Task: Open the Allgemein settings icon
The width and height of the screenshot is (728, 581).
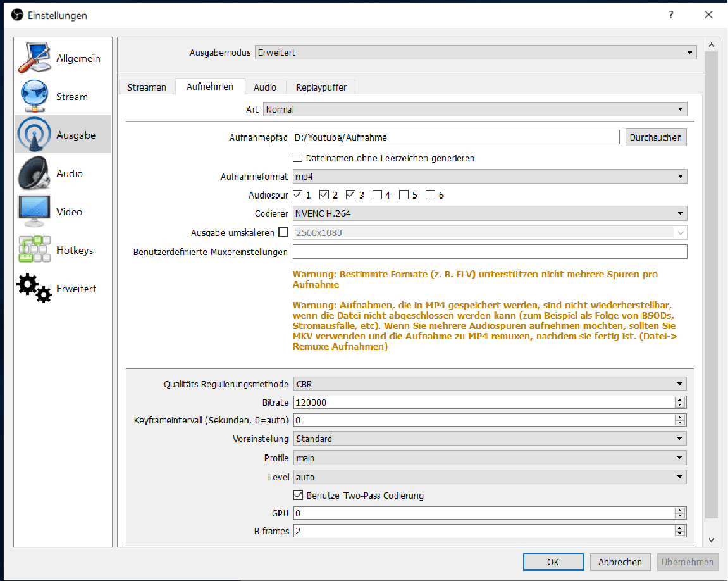Action: pyautogui.click(x=34, y=58)
